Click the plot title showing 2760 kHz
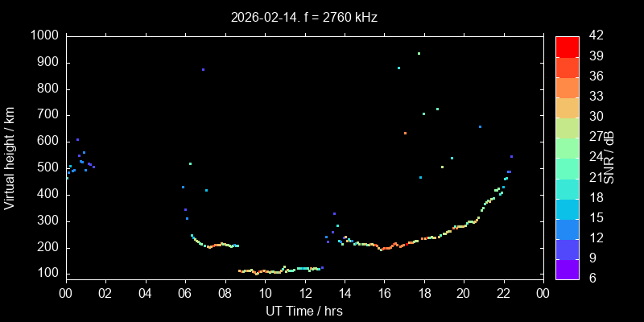The image size is (644, 322). tap(304, 16)
